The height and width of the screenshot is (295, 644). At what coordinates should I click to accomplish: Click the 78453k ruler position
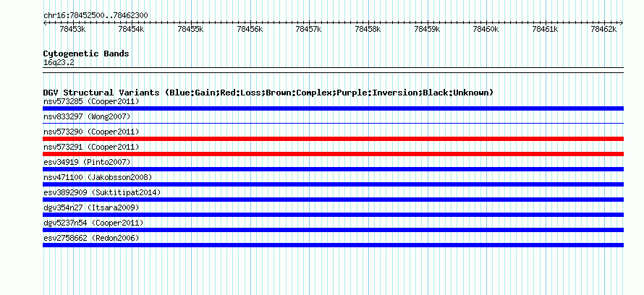point(72,29)
